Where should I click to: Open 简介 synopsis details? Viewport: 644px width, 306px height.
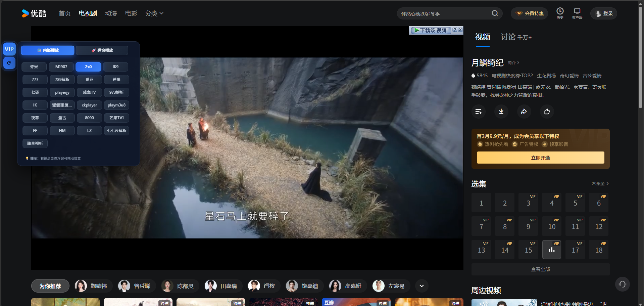[x=513, y=63]
